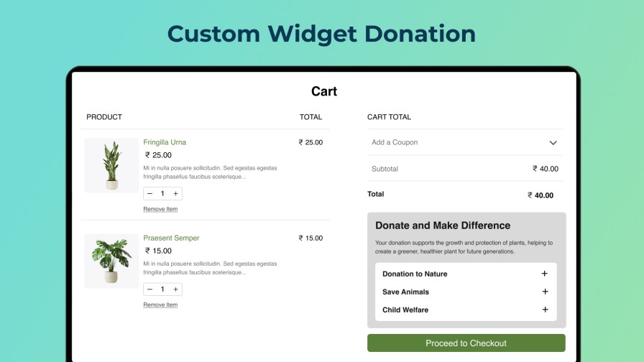Click Praesent Semper monstera thumbnail
The height and width of the screenshot is (362, 644).
point(111,261)
